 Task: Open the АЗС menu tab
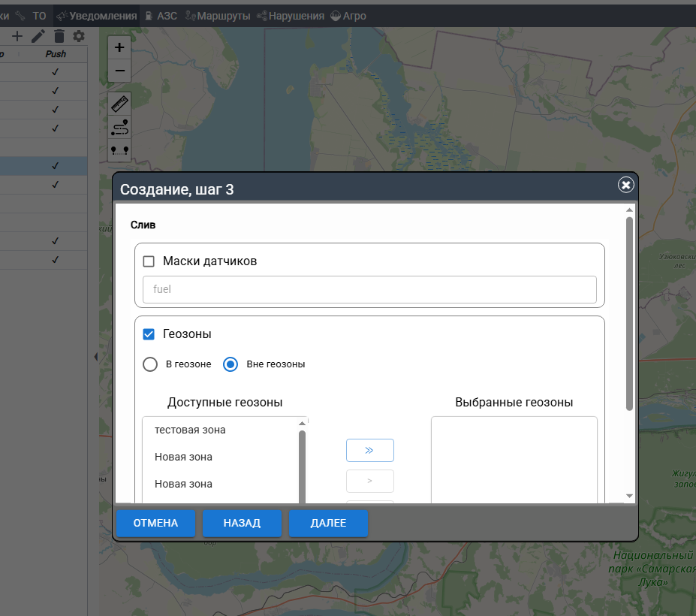pos(161,16)
